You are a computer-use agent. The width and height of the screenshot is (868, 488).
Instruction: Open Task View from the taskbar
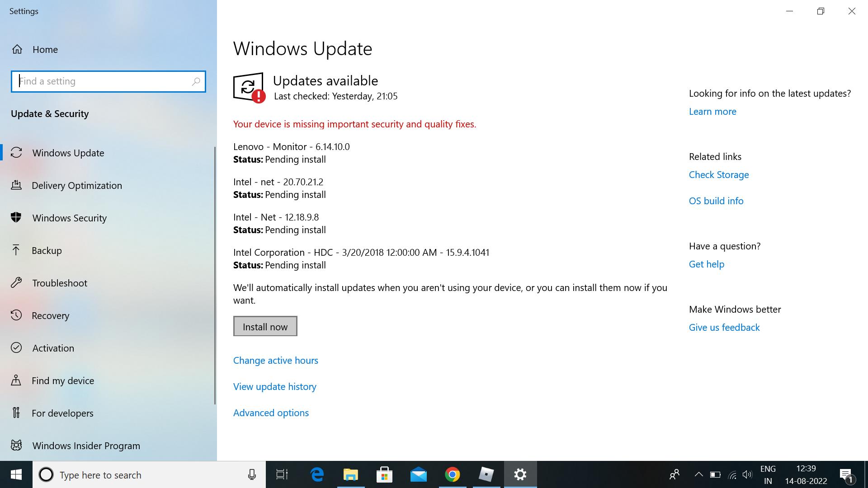point(282,474)
